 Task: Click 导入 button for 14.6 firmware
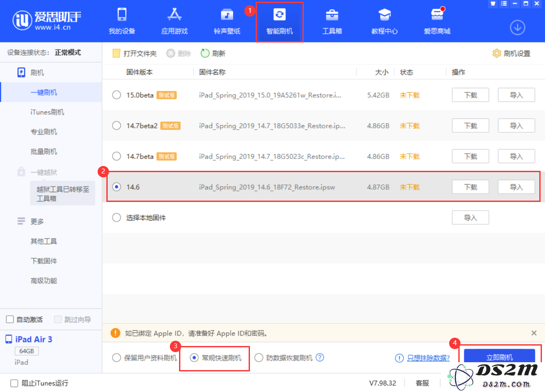(517, 187)
